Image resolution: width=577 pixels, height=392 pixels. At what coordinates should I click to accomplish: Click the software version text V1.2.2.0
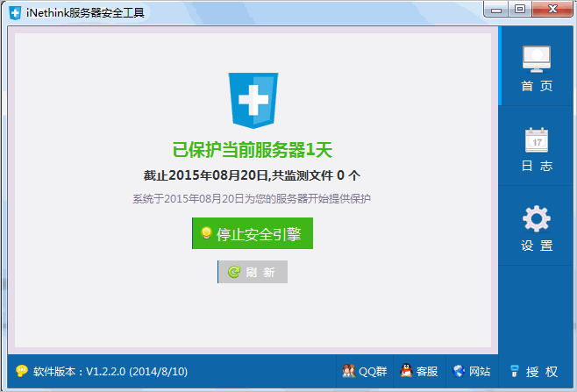(x=110, y=371)
